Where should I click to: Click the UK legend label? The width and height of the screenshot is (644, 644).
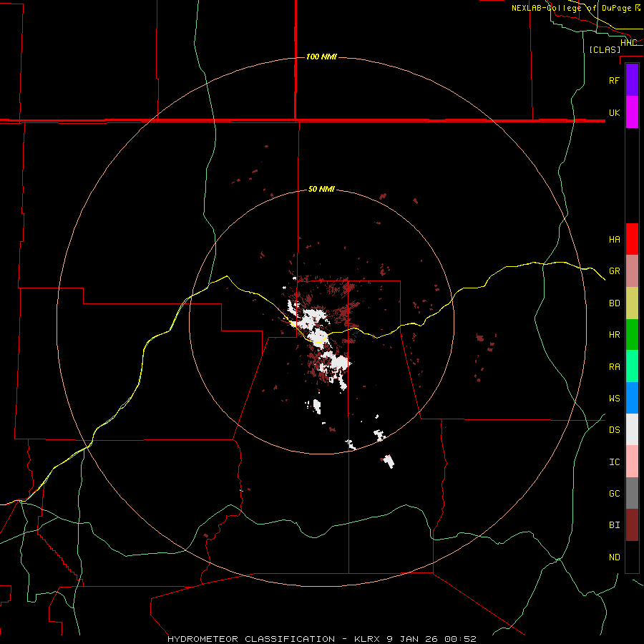click(x=614, y=112)
